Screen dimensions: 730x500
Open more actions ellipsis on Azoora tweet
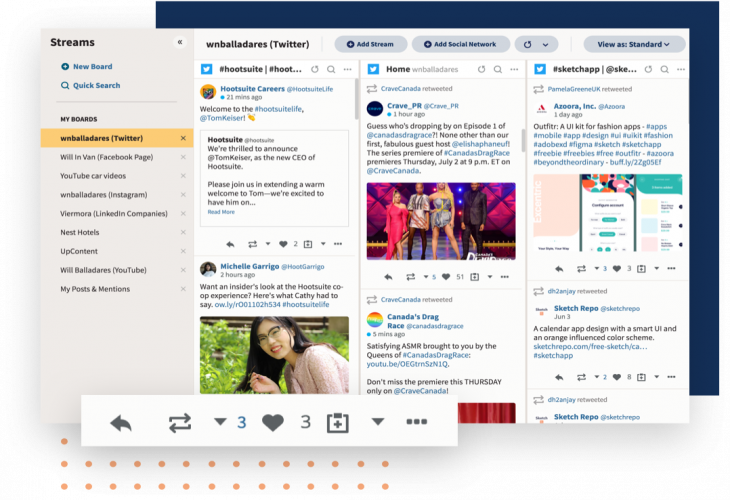pyautogui.click(x=671, y=269)
